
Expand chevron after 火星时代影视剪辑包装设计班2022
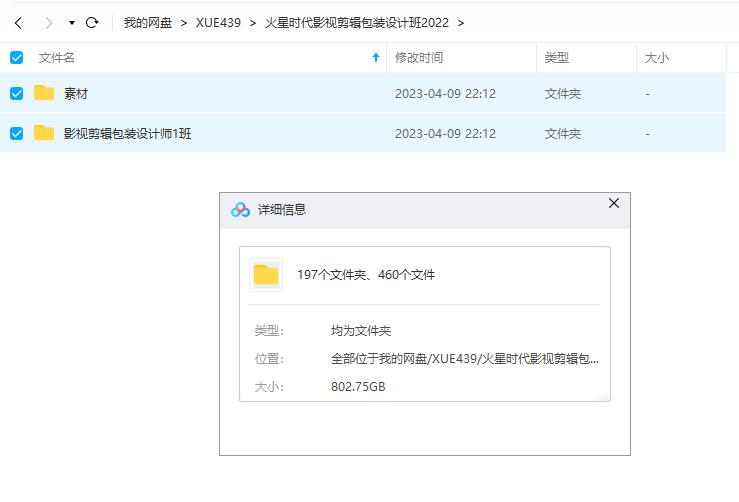pyautogui.click(x=460, y=23)
